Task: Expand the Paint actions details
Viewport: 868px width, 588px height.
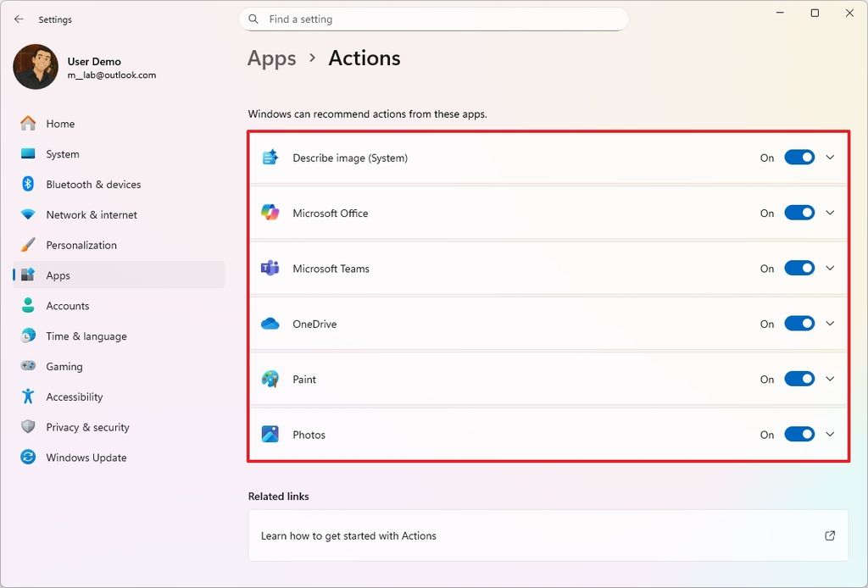Action: (829, 379)
